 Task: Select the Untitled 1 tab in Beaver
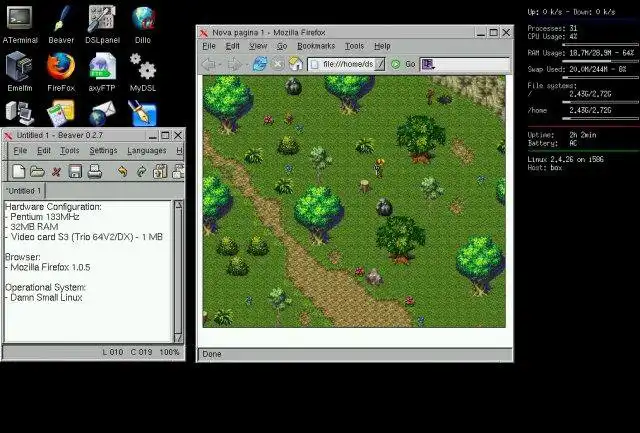pyautogui.click(x=24, y=191)
